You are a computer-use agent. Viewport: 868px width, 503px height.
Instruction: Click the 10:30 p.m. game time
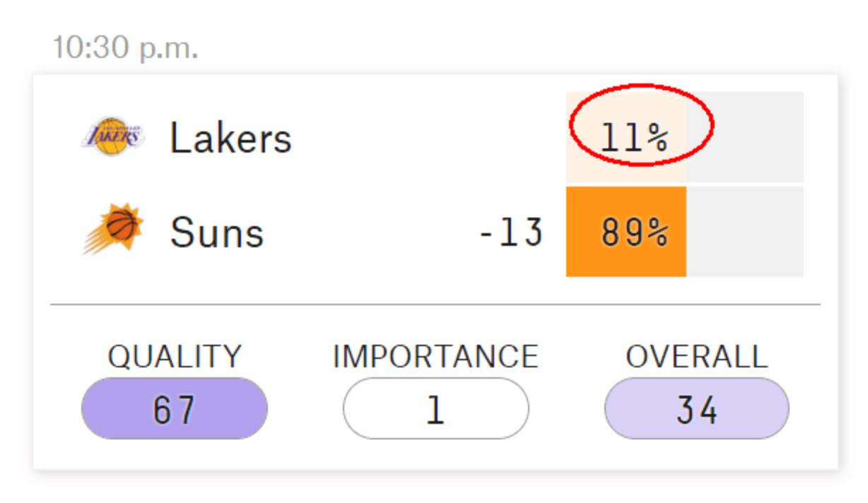(125, 48)
